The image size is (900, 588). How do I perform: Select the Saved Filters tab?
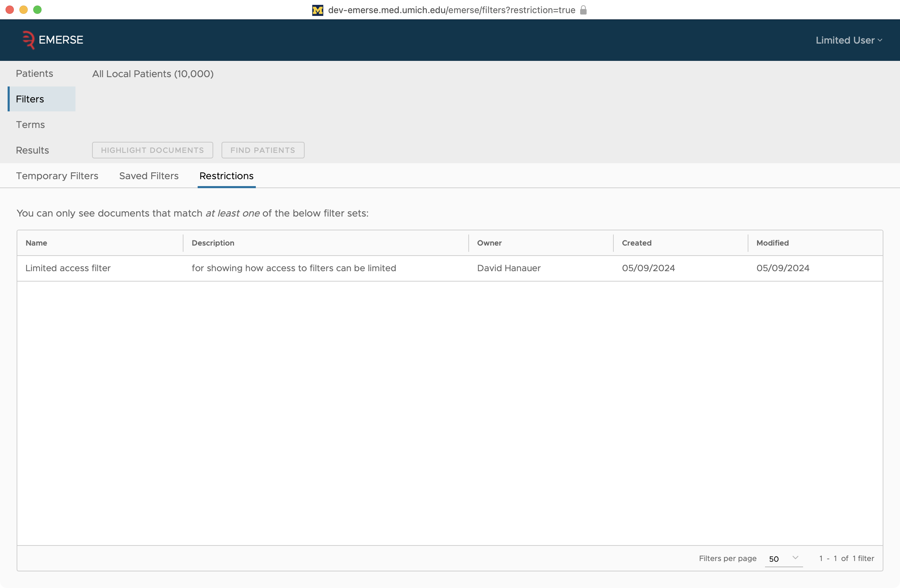(149, 176)
